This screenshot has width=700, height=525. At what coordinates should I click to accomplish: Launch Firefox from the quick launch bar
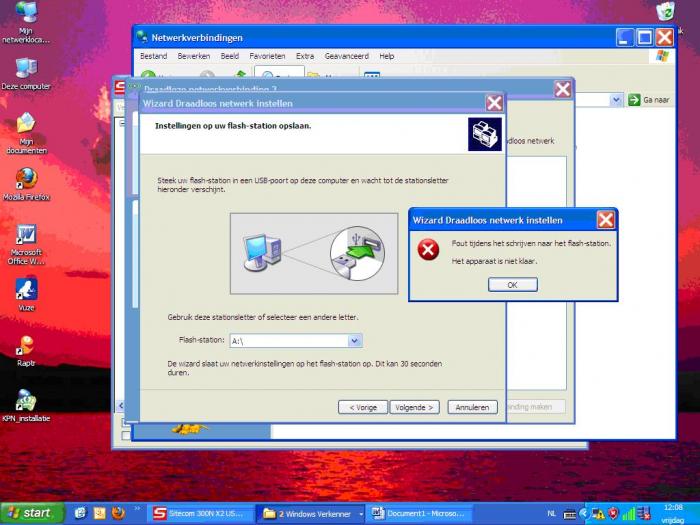pos(118,513)
